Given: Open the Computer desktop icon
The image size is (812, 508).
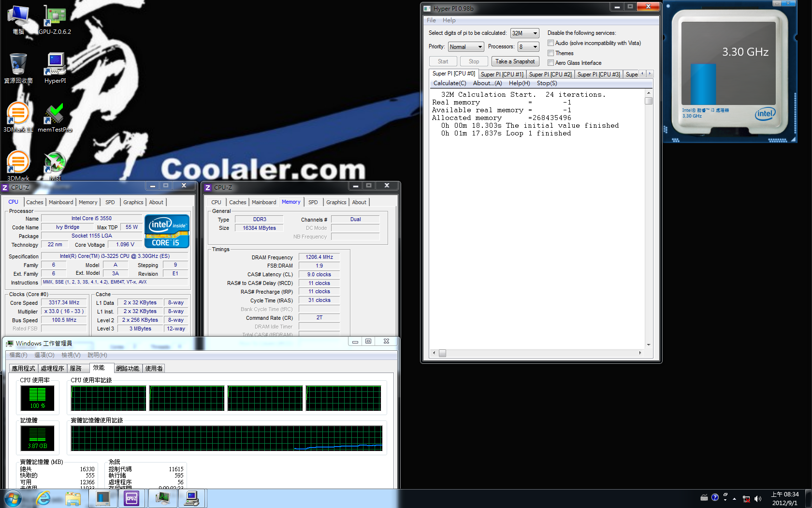Looking at the screenshot, I should pos(18,19).
